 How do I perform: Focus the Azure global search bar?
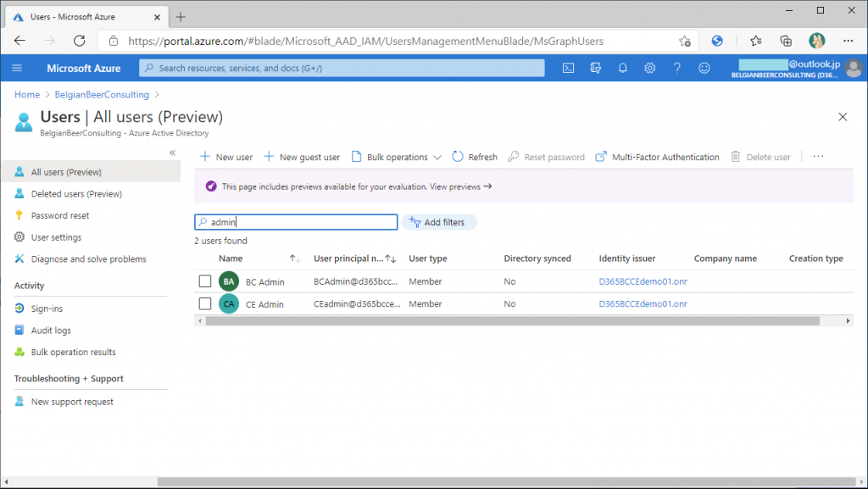click(x=342, y=68)
